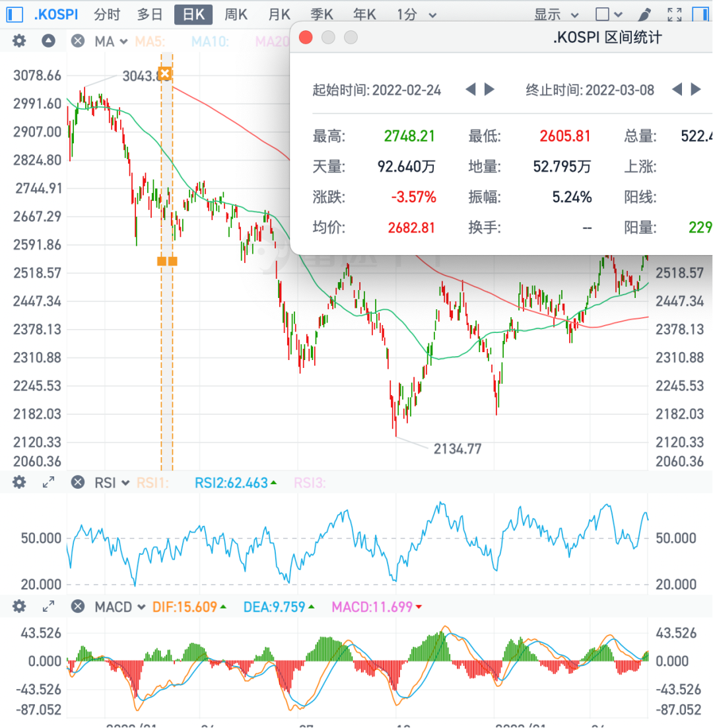This screenshot has width=713, height=728.
Task: Move start date earlier with left arrow
Action: (471, 89)
